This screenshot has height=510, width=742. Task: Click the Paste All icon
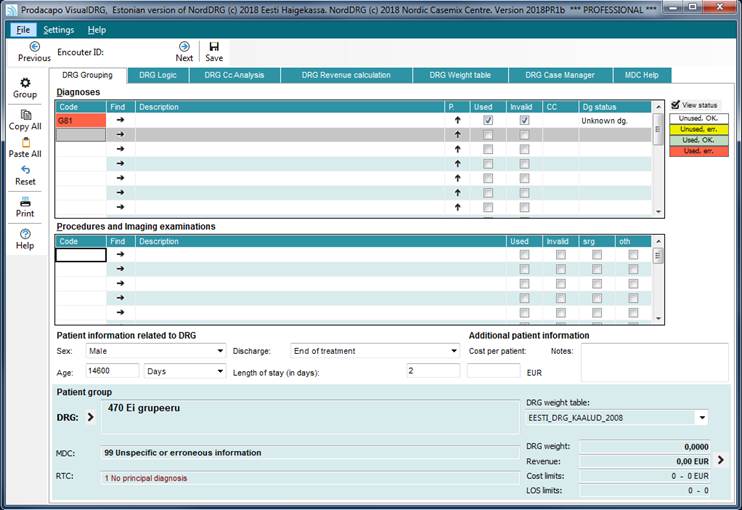tap(25, 143)
